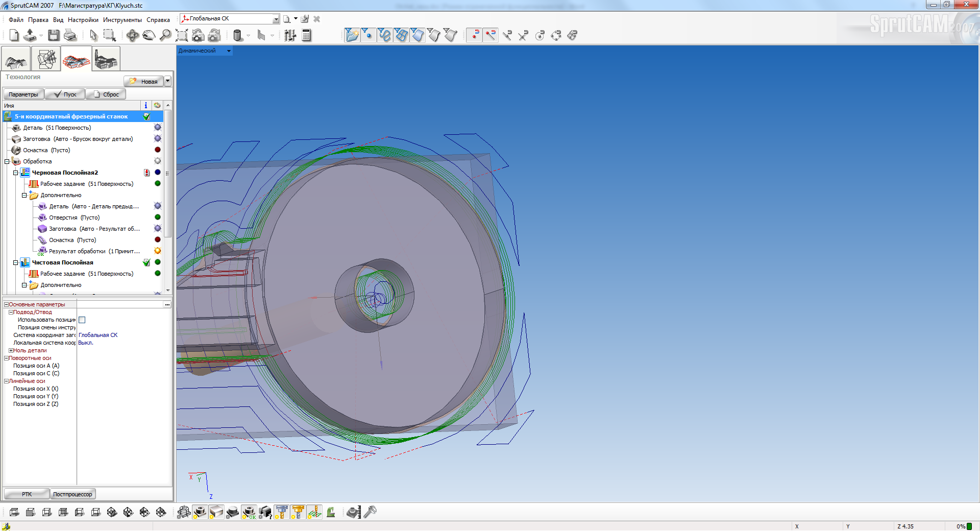This screenshot has height=531, width=980.
Task: Open the Technology machining mode tab
Action: pyautogui.click(x=76, y=59)
